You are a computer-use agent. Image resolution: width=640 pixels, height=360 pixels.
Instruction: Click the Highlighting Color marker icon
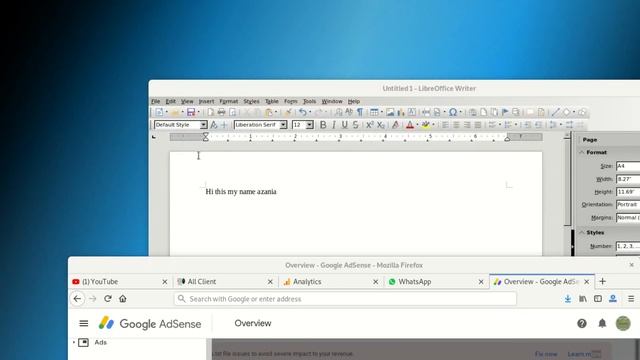pos(425,125)
